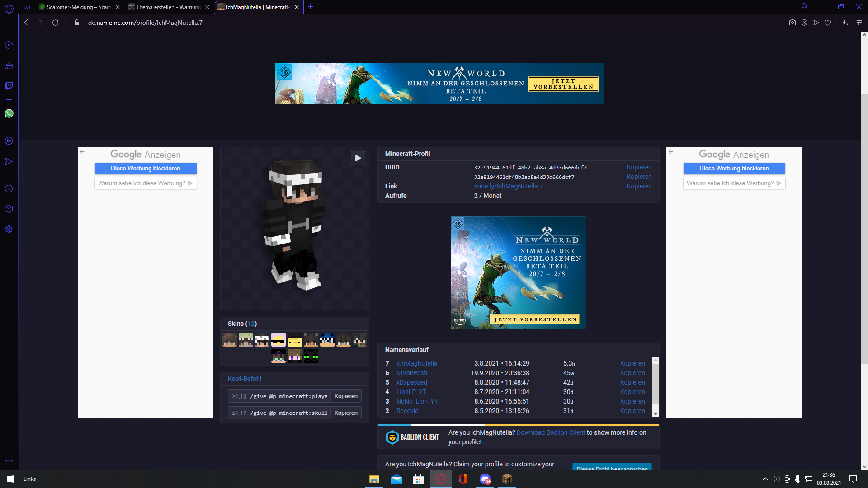
Task: Open the ad blocker shield in address bar
Action: (804, 23)
